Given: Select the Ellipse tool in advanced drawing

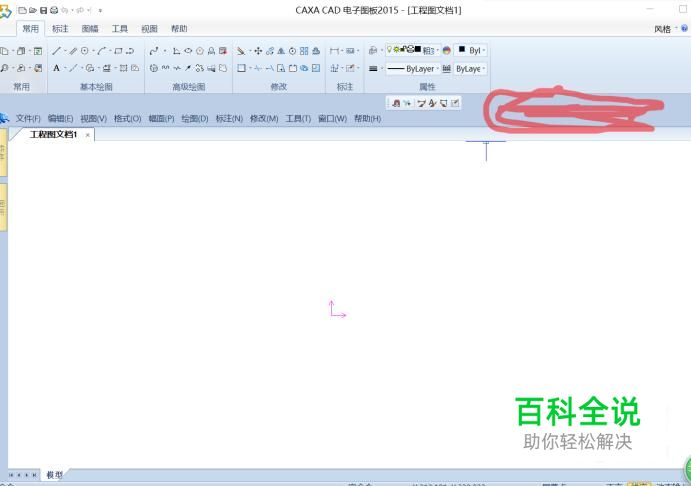Looking at the screenshot, I should click(x=188, y=51).
